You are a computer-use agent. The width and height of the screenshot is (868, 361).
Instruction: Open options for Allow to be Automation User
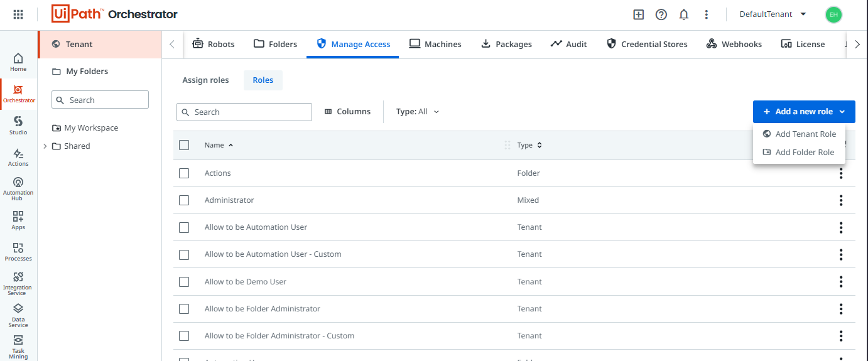pyautogui.click(x=841, y=227)
